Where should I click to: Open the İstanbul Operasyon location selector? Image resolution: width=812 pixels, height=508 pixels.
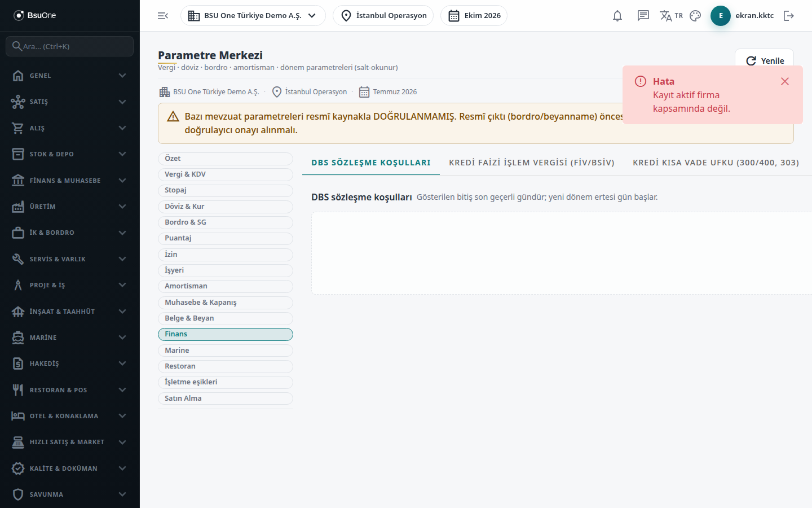(383, 16)
